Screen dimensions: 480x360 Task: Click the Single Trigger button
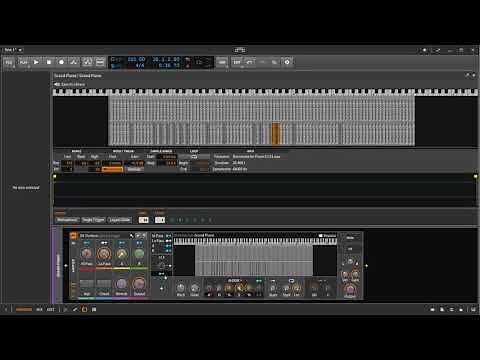[93, 220]
